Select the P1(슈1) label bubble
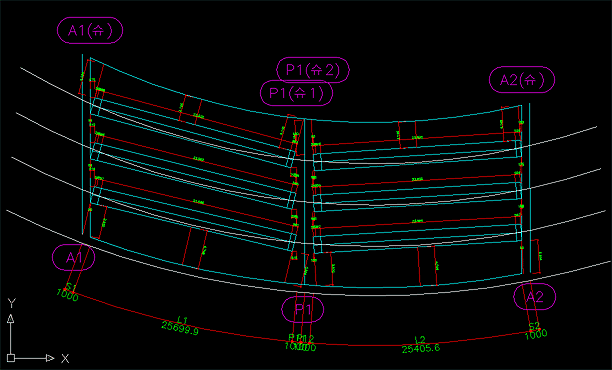Viewport: 612px width, 370px height. [x=297, y=93]
